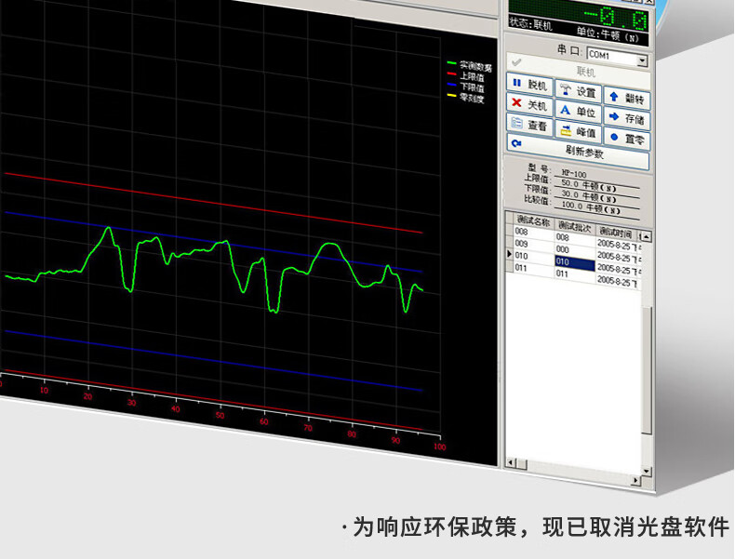Click the 测试时间 column header
Image resolution: width=735 pixels, height=560 pixels.
click(x=615, y=232)
